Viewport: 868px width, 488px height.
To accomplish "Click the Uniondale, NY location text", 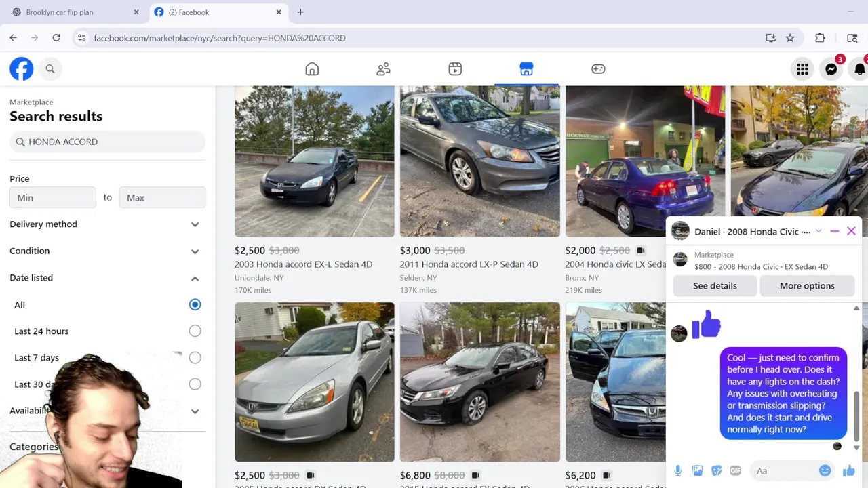I will click(x=259, y=278).
